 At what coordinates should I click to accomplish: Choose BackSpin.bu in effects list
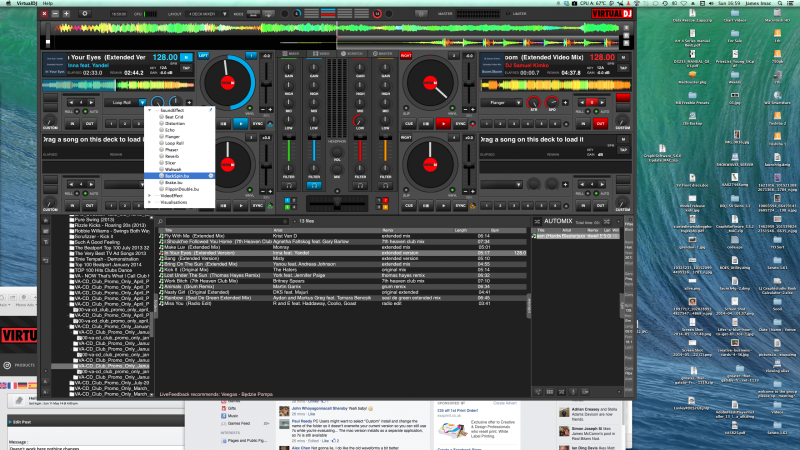[176, 175]
